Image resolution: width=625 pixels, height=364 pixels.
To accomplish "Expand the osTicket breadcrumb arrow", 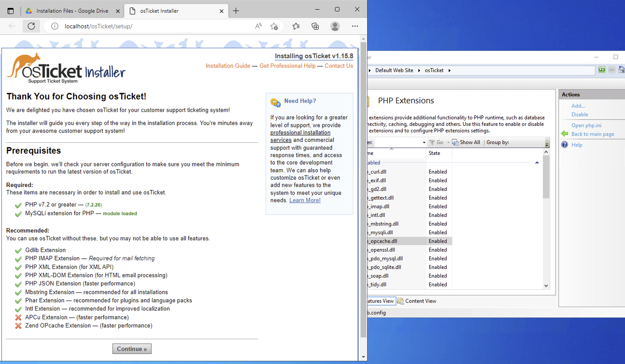I will 449,71.
